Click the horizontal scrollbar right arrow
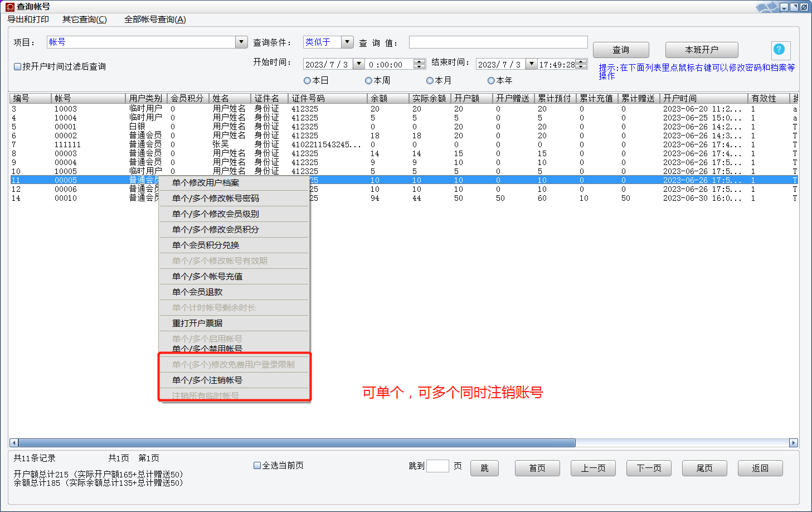 pos(793,443)
